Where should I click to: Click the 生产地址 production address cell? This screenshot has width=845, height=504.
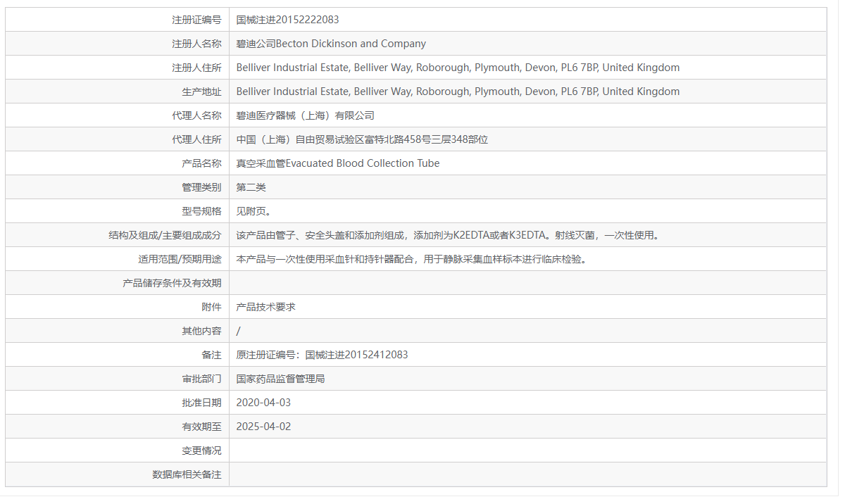pos(458,91)
